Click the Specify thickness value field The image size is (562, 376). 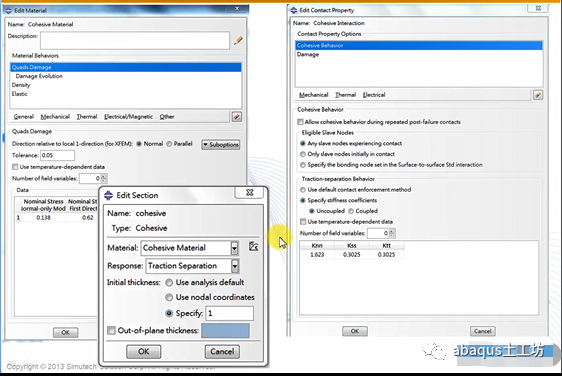coord(229,314)
